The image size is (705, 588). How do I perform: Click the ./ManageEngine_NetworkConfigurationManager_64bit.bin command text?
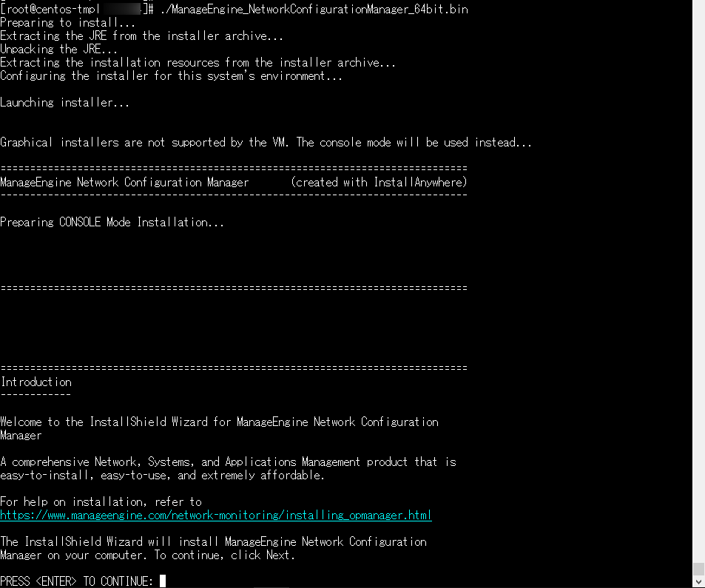coord(314,10)
